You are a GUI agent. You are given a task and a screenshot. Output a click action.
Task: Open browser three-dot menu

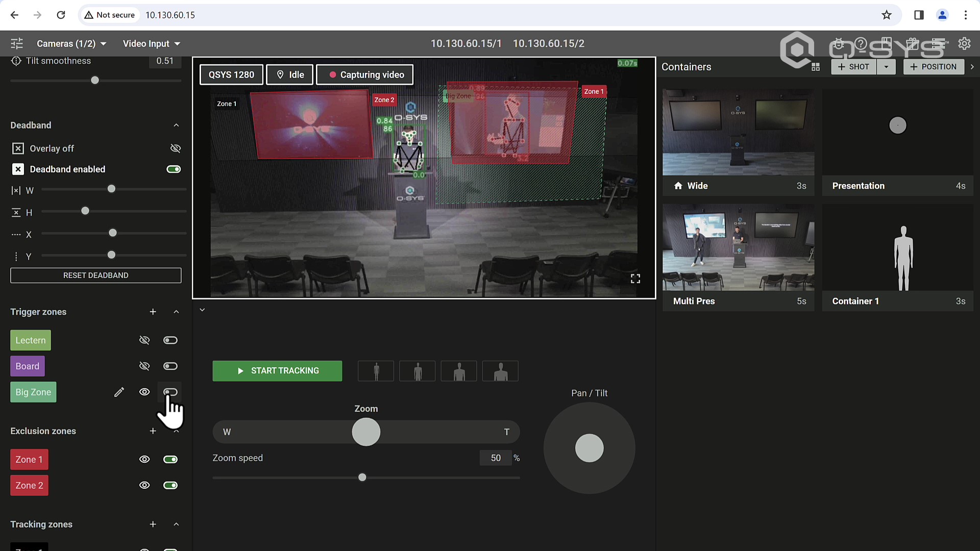tap(965, 15)
